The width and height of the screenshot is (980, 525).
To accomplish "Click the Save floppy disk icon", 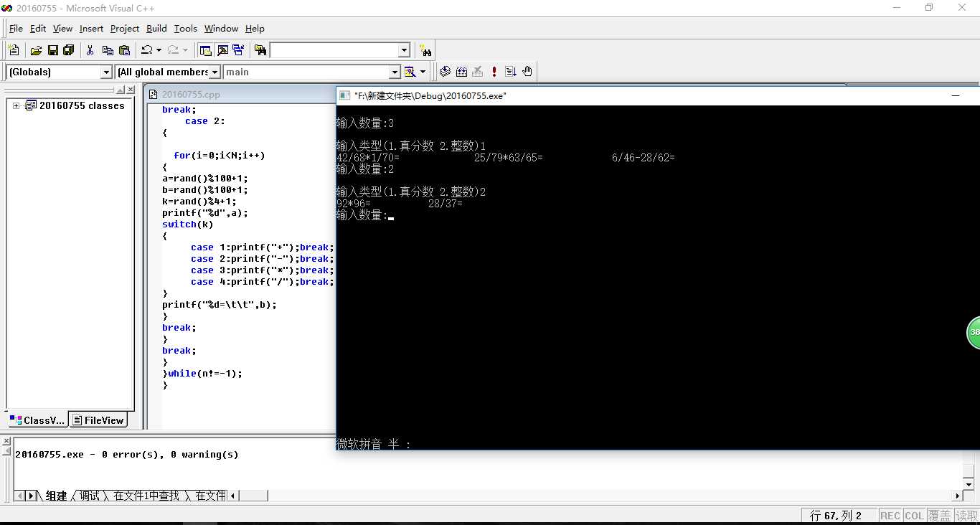I will pos(52,50).
